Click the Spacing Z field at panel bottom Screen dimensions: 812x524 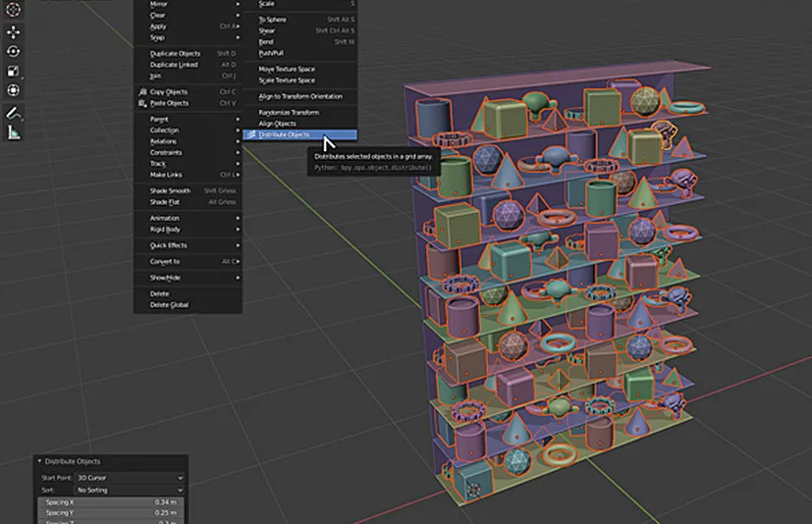click(111, 521)
